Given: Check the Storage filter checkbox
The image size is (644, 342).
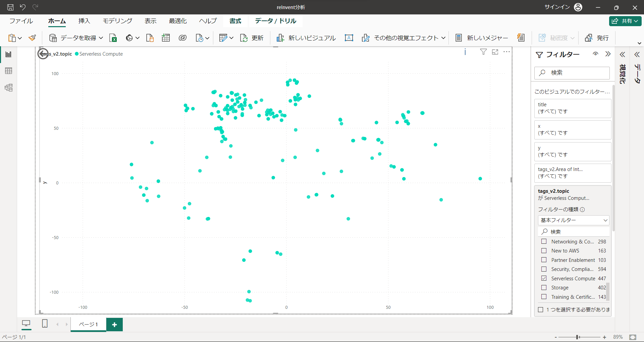Looking at the screenshot, I should click(544, 288).
